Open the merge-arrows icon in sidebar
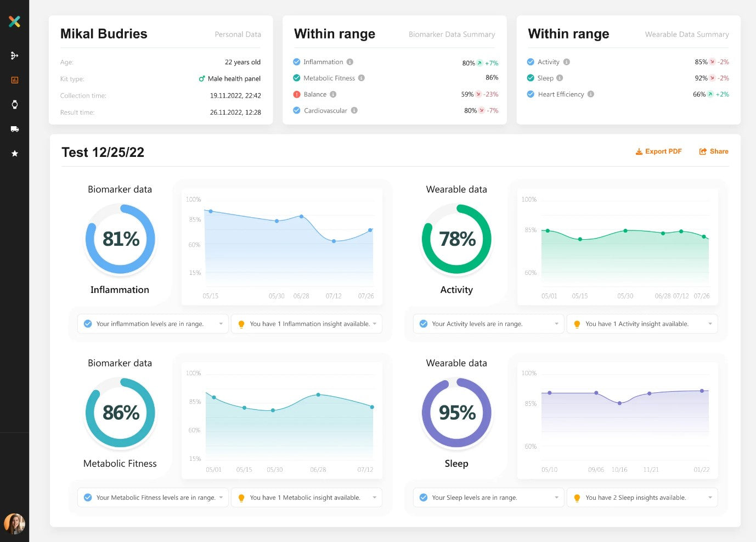The height and width of the screenshot is (542, 756). coord(14,56)
